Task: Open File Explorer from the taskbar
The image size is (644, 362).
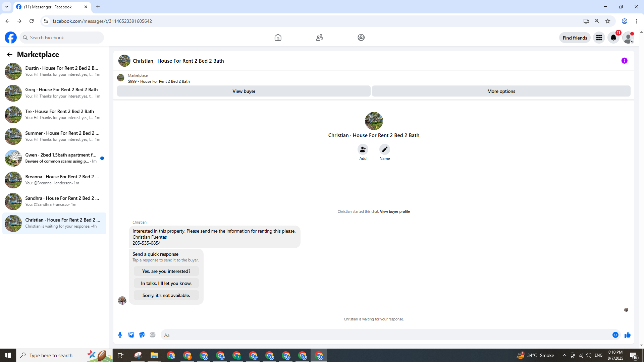Action: [154, 355]
